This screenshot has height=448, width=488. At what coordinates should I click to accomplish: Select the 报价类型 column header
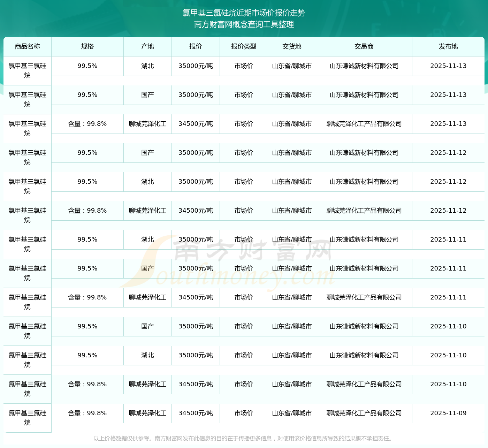244,46
